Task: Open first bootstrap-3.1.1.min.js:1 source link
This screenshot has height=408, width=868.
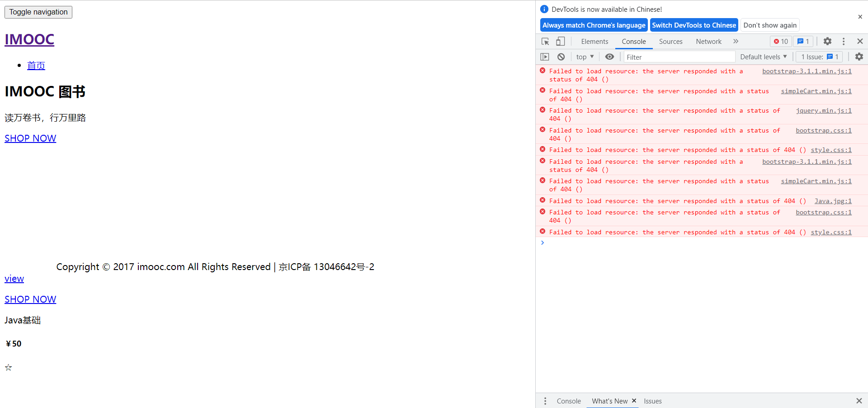Action: tap(807, 71)
